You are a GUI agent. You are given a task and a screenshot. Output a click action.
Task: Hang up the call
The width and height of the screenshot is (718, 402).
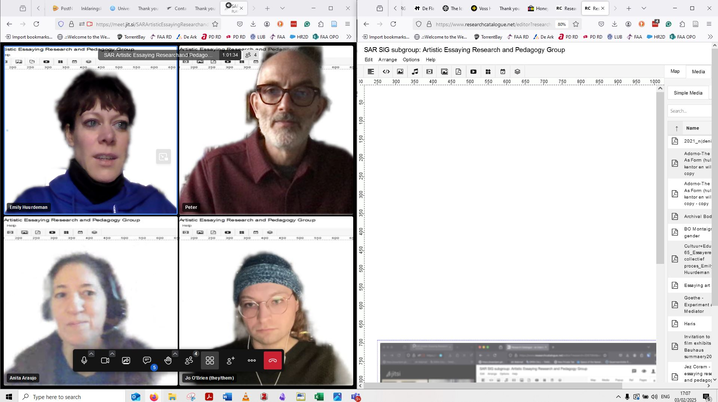pyautogui.click(x=273, y=360)
